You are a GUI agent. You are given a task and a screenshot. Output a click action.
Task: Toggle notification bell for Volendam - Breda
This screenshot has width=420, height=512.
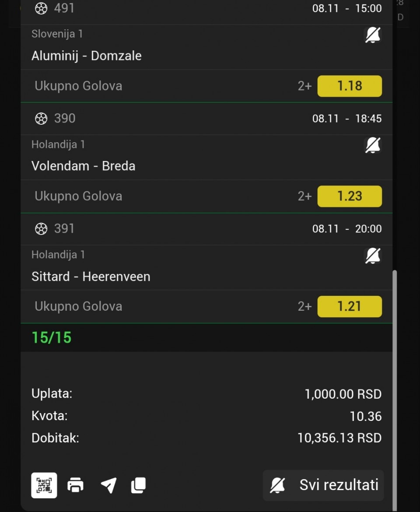tap(373, 145)
